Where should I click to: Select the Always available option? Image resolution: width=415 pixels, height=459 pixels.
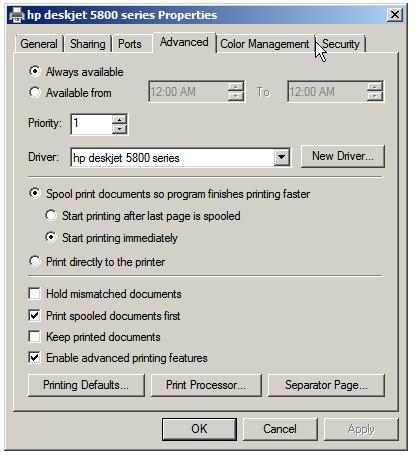click(x=76, y=72)
